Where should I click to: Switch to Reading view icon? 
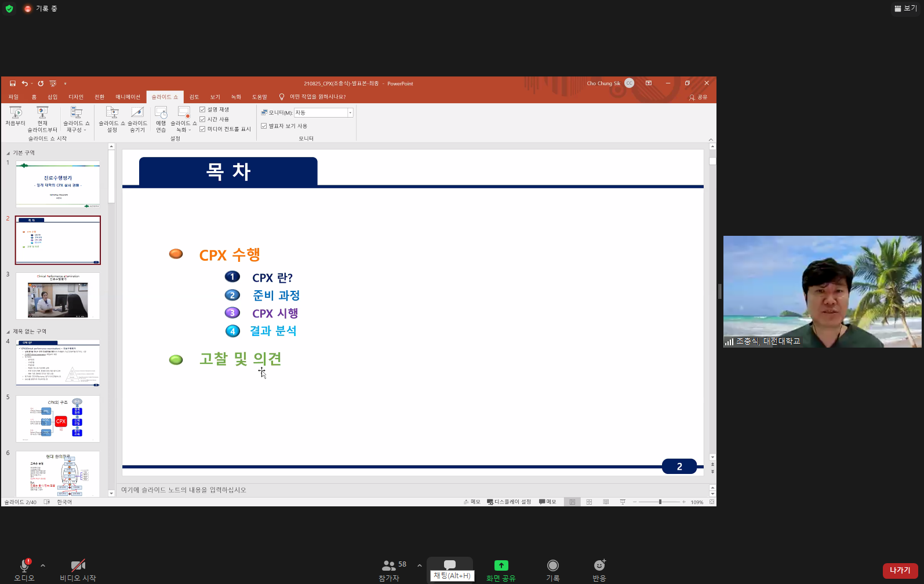[606, 502]
